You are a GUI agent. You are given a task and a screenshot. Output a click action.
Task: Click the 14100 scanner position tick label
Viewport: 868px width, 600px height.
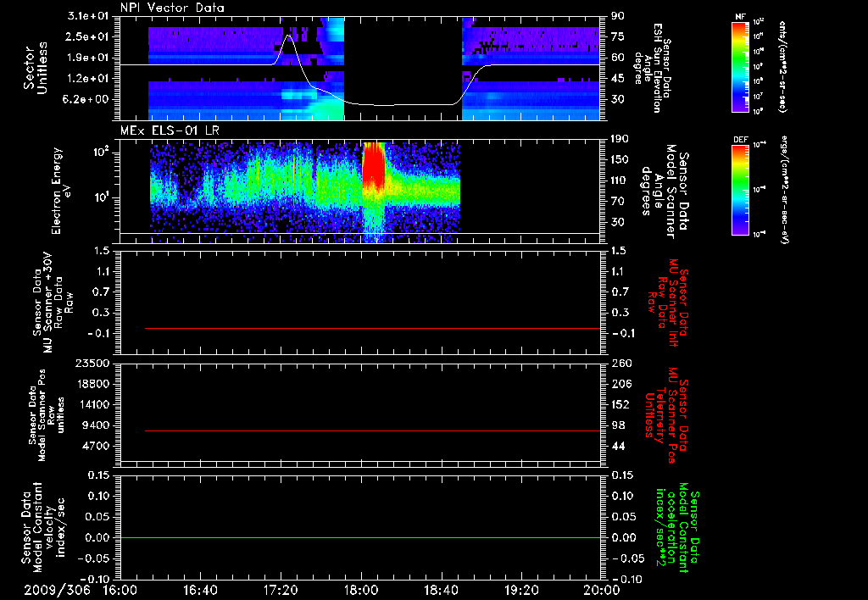coord(93,404)
